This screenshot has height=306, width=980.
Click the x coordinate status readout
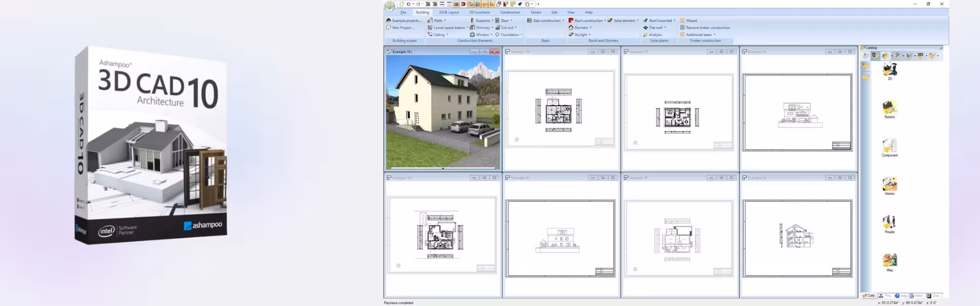pyautogui.click(x=889, y=303)
